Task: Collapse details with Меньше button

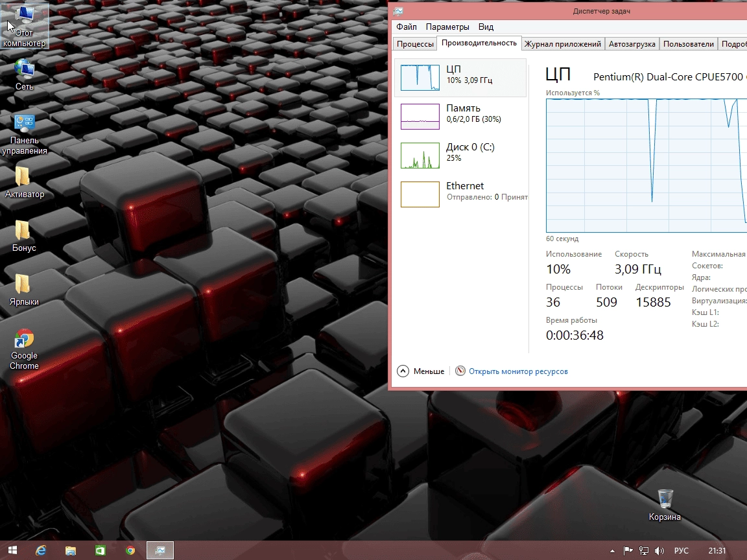Action: pyautogui.click(x=421, y=371)
